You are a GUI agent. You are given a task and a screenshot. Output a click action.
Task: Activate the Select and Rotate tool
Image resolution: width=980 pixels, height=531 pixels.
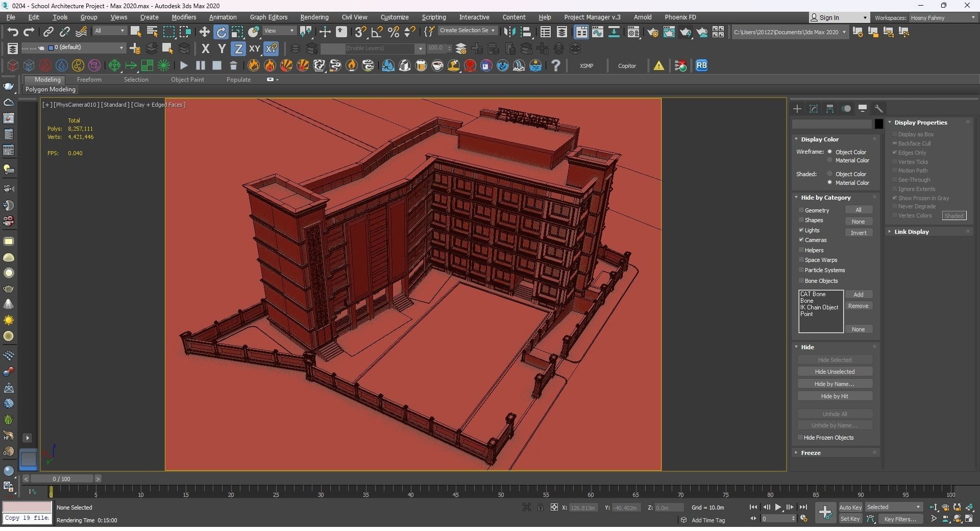coord(221,32)
